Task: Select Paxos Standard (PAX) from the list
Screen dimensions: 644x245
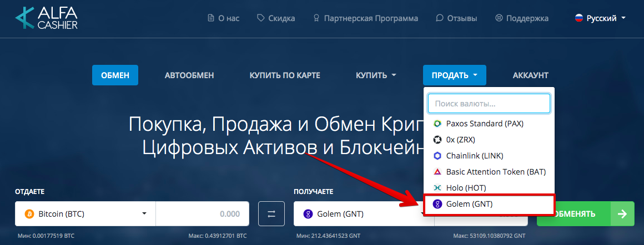Action: point(484,124)
